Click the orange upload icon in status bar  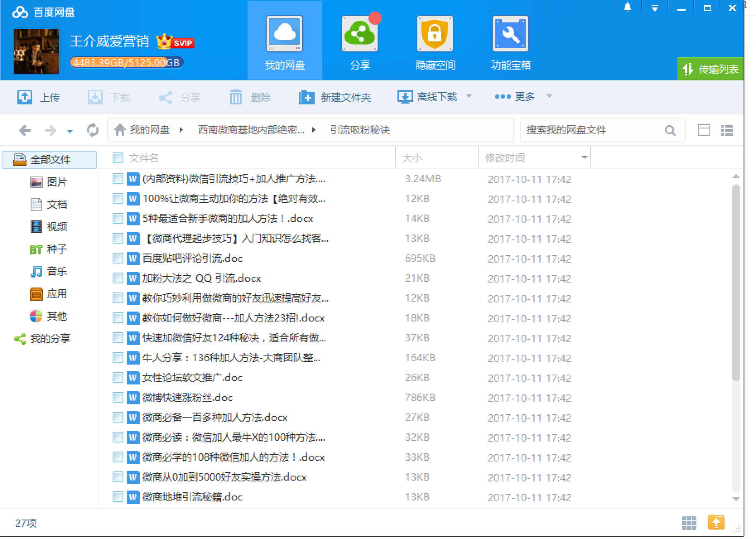click(x=716, y=522)
